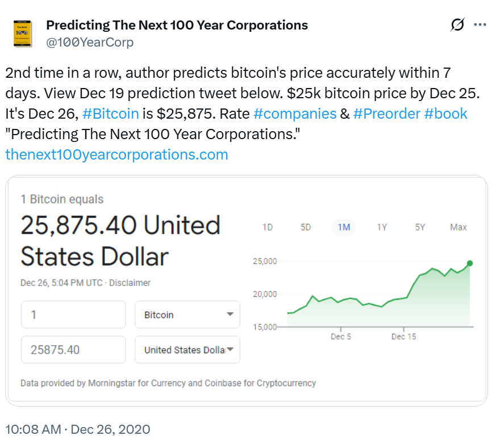Image resolution: width=496 pixels, height=448 pixels.
Task: Open the Bitcoin currency dropdown
Action: tap(187, 315)
